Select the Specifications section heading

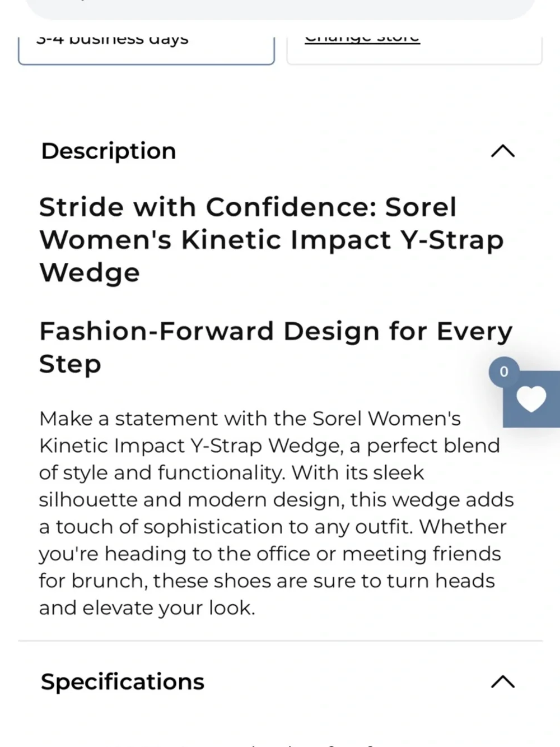tap(122, 681)
